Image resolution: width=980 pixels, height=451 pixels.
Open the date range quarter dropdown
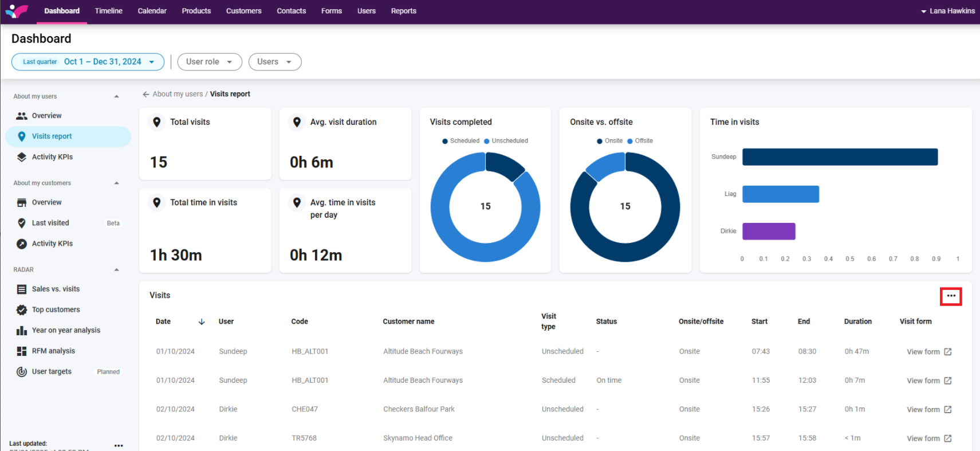(x=88, y=62)
